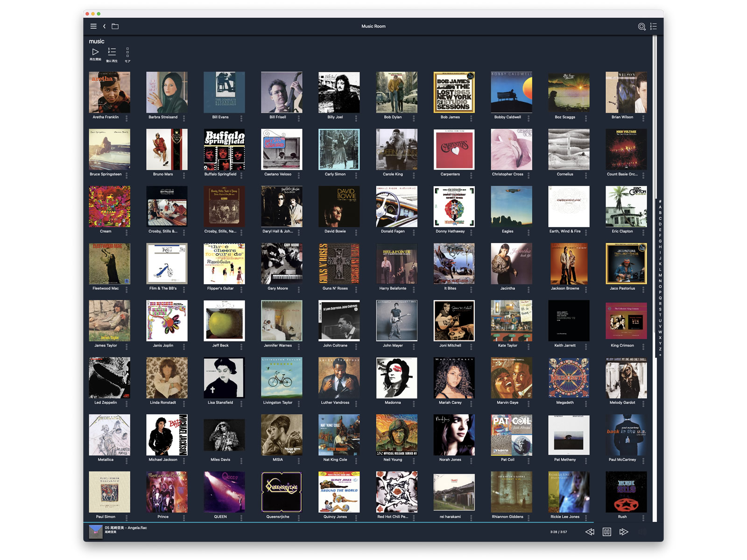
Task: Open options dots next to David Bowie
Action: [356, 232]
